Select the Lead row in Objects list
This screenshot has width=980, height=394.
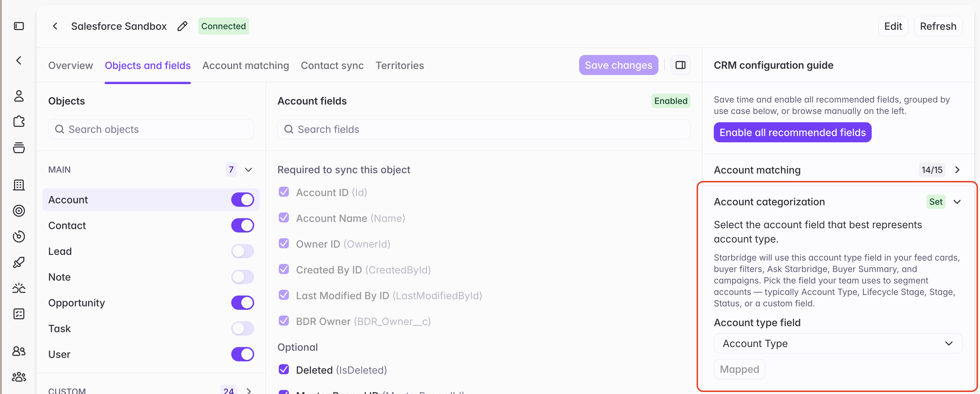pos(151,251)
